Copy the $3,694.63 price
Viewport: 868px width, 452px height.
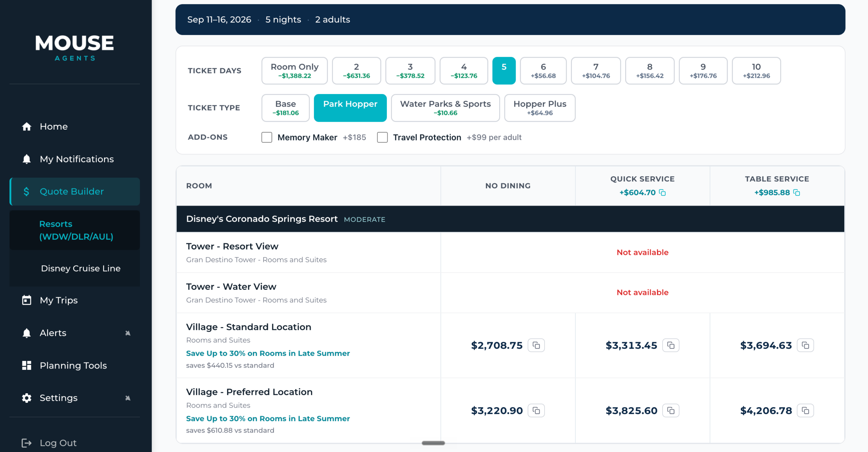point(805,345)
